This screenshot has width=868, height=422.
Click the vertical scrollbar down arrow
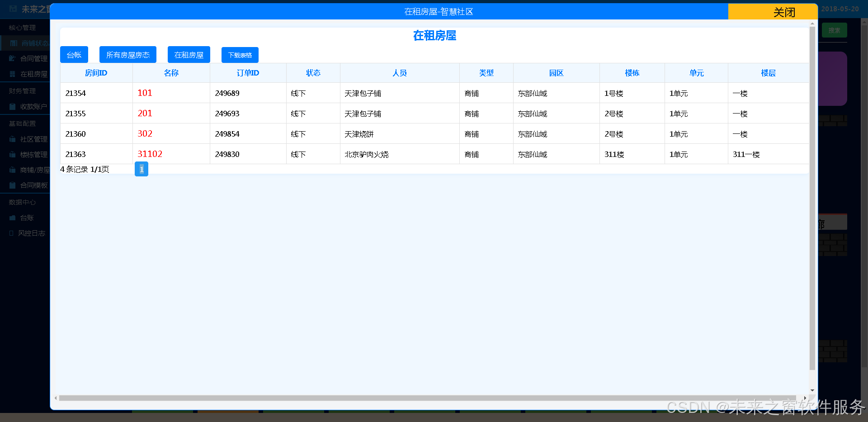point(812,390)
